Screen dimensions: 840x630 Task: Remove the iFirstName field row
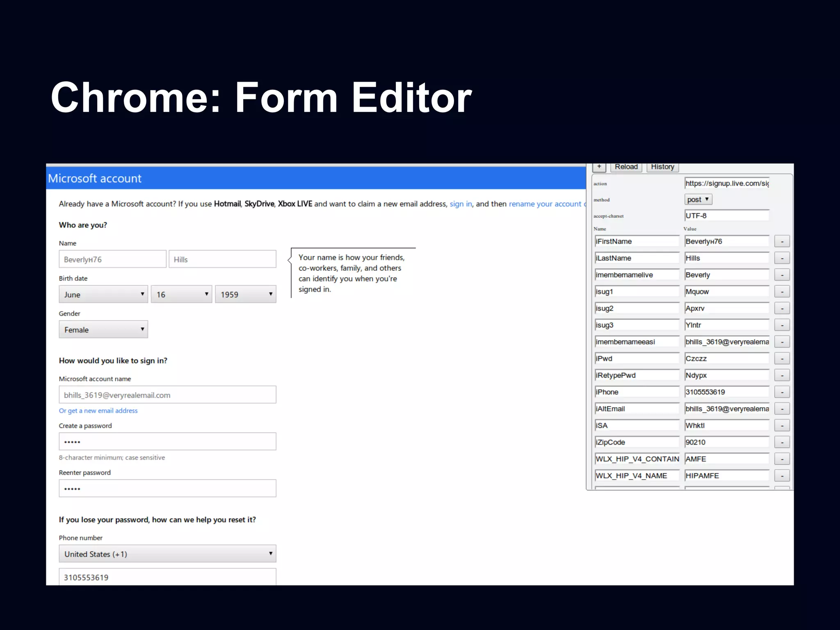[x=782, y=242]
